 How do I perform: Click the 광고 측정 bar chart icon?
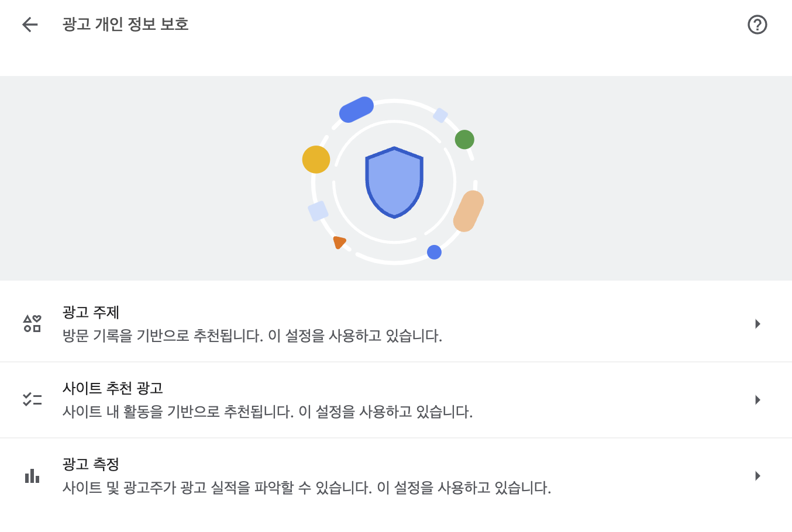click(32, 475)
